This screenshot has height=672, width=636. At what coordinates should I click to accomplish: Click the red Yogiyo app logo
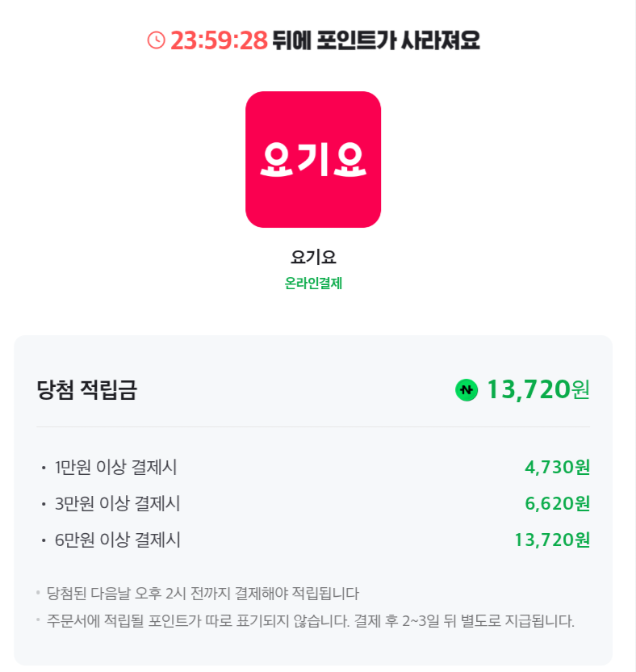coord(313,159)
